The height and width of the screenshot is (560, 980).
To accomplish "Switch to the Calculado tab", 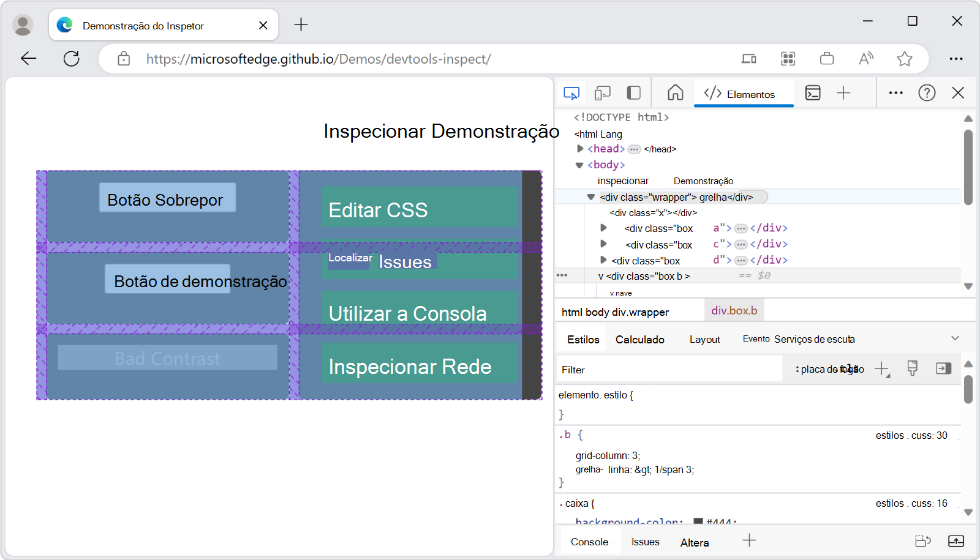I will coord(640,339).
